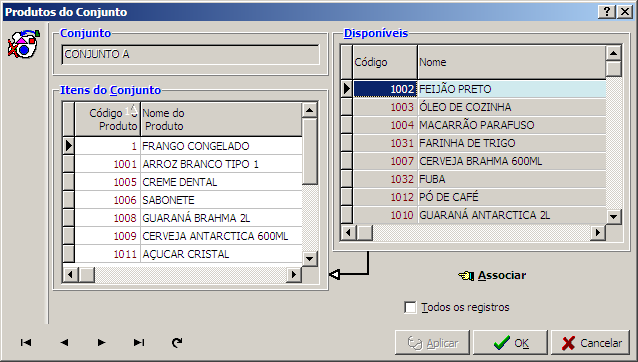This screenshot has height=362, width=638.
Task: Confirm with the OK button
Action: pyautogui.click(x=510, y=343)
